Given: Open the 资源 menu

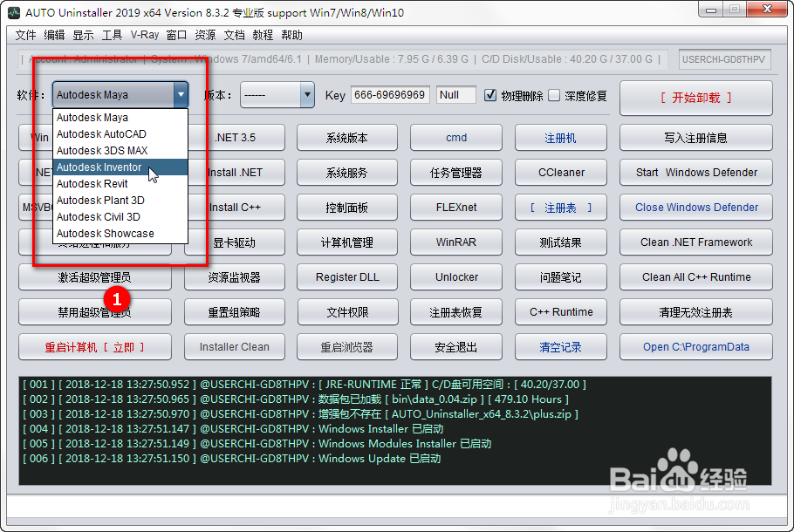Looking at the screenshot, I should coord(205,35).
